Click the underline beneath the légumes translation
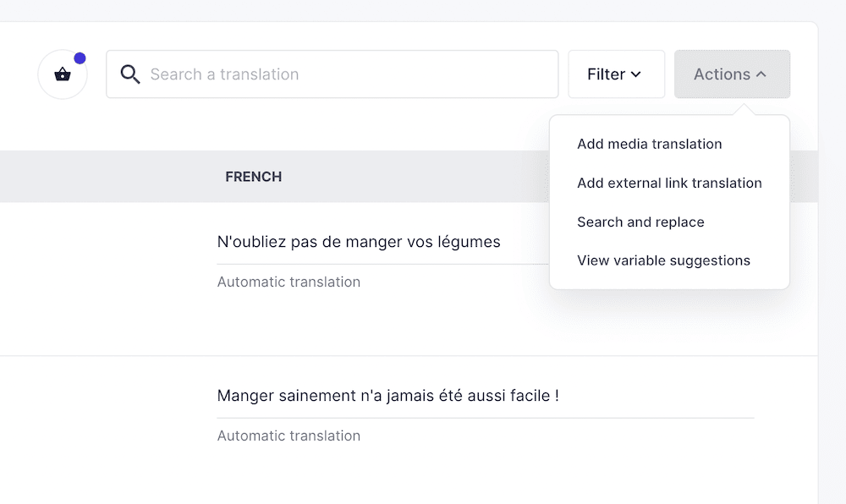846x504 pixels. [x=381, y=264]
